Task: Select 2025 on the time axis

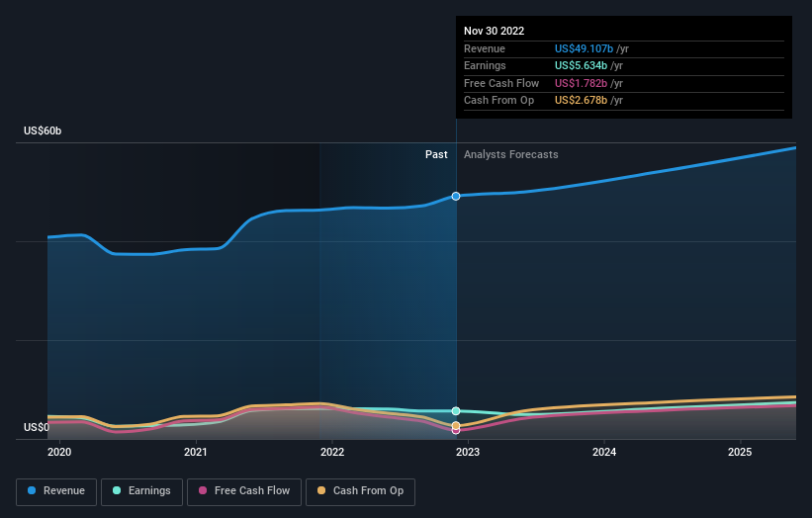Action: (740, 453)
